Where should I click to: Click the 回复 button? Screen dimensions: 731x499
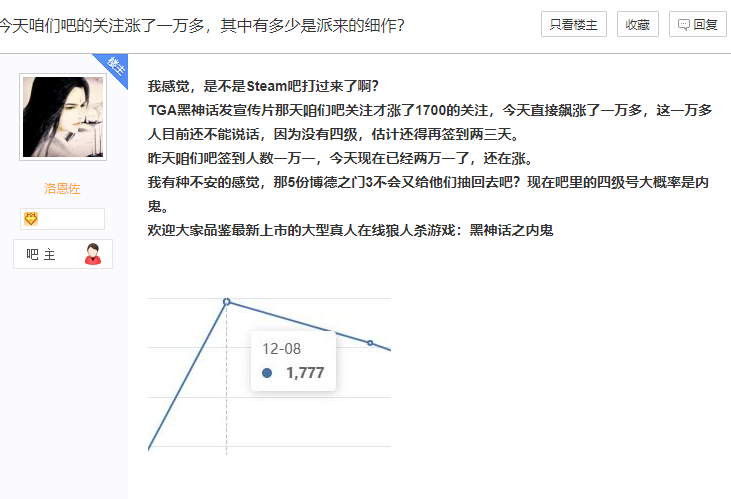[x=697, y=24]
